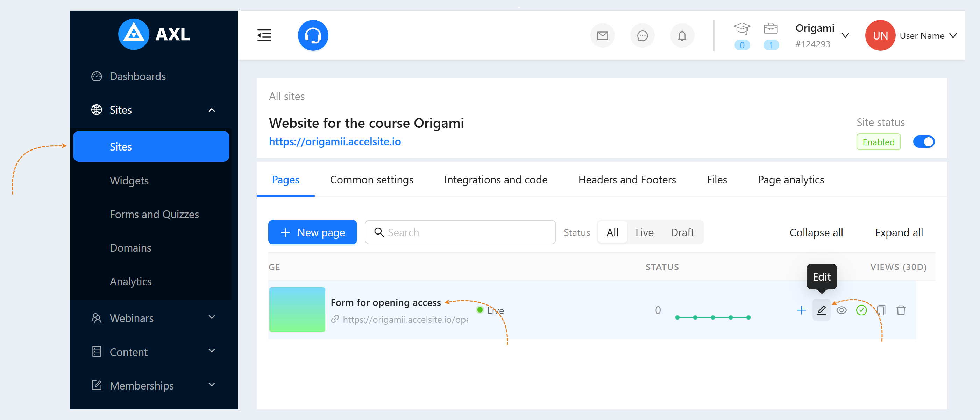Click the plus icon in page row
Screen dimensions: 980x420
(801, 310)
